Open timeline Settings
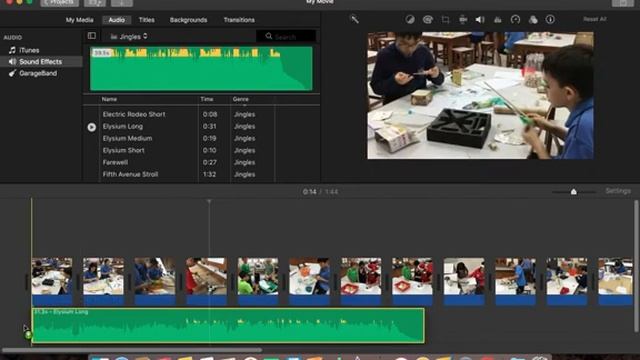 click(x=618, y=191)
